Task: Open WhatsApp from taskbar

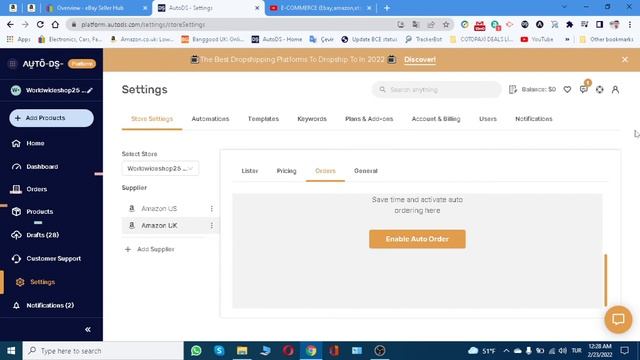Action: [196, 351]
